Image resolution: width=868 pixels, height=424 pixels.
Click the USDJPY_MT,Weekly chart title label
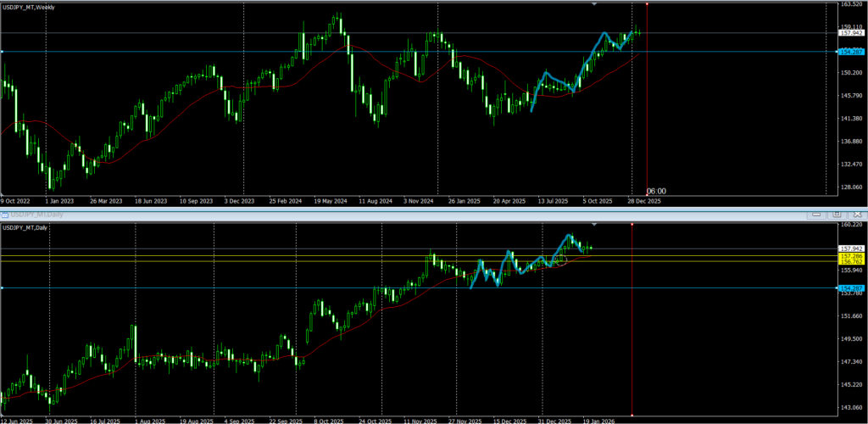point(30,6)
